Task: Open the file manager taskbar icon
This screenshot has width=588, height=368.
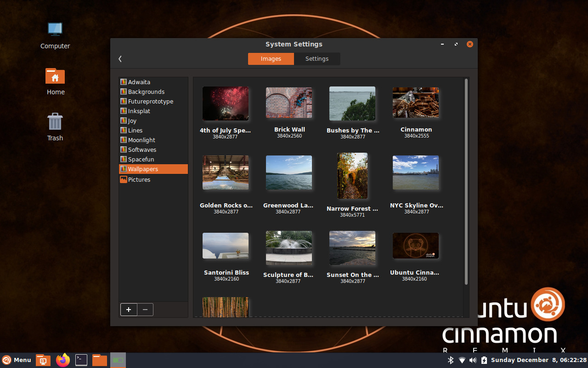Action: click(x=99, y=360)
